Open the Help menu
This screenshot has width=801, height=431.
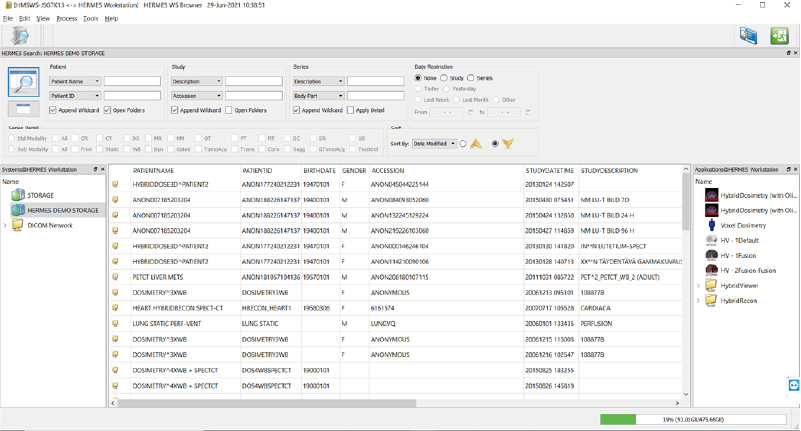point(111,18)
